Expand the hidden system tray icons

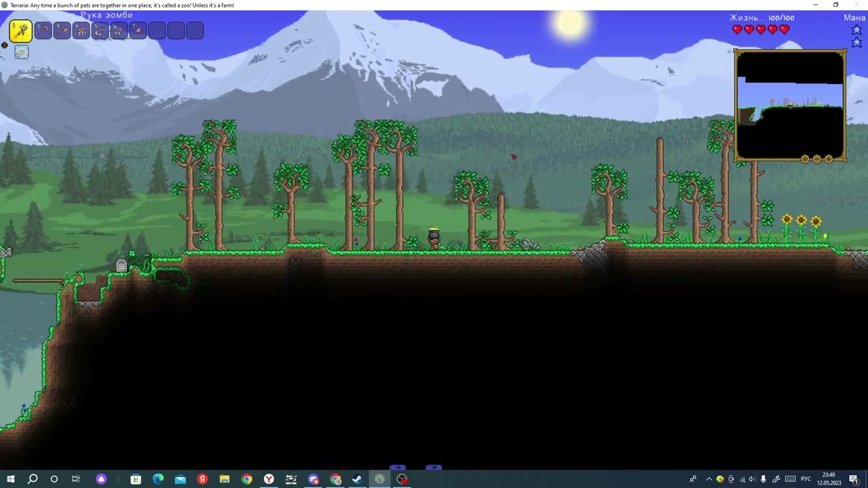pos(709,479)
